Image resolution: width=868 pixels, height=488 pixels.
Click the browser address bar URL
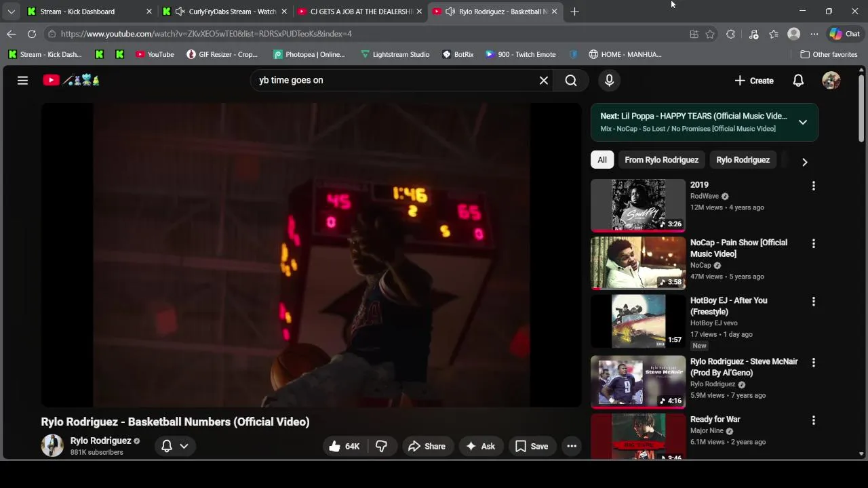206,33
